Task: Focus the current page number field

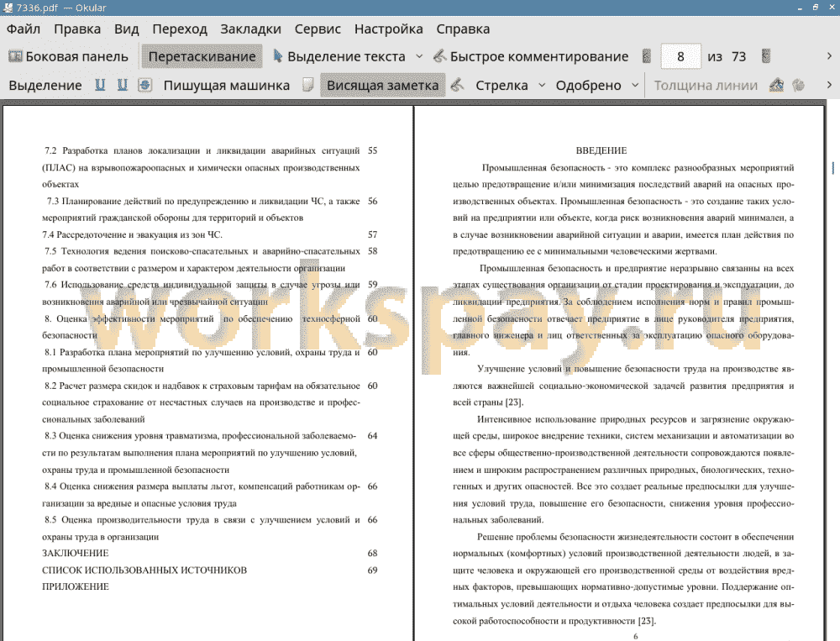Action: (680, 56)
